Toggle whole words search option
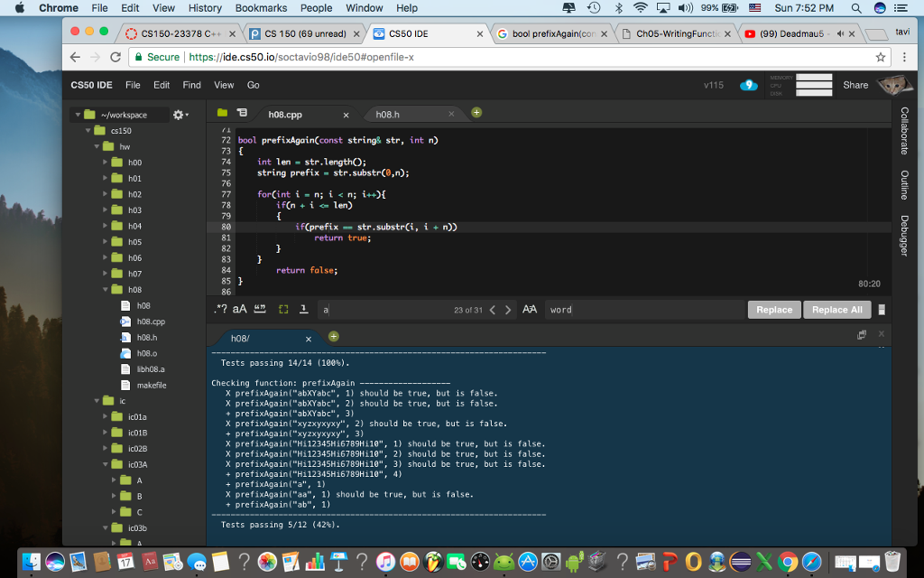Screen dimensions: 924x578 (261, 310)
